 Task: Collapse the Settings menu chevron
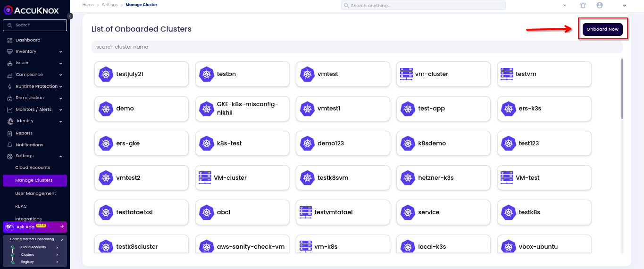coord(61,156)
